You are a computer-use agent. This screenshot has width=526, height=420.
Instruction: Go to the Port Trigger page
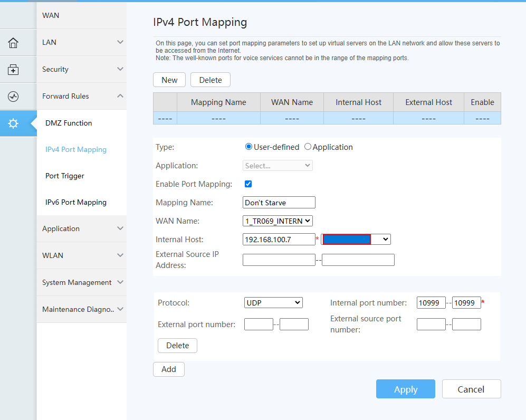65,176
